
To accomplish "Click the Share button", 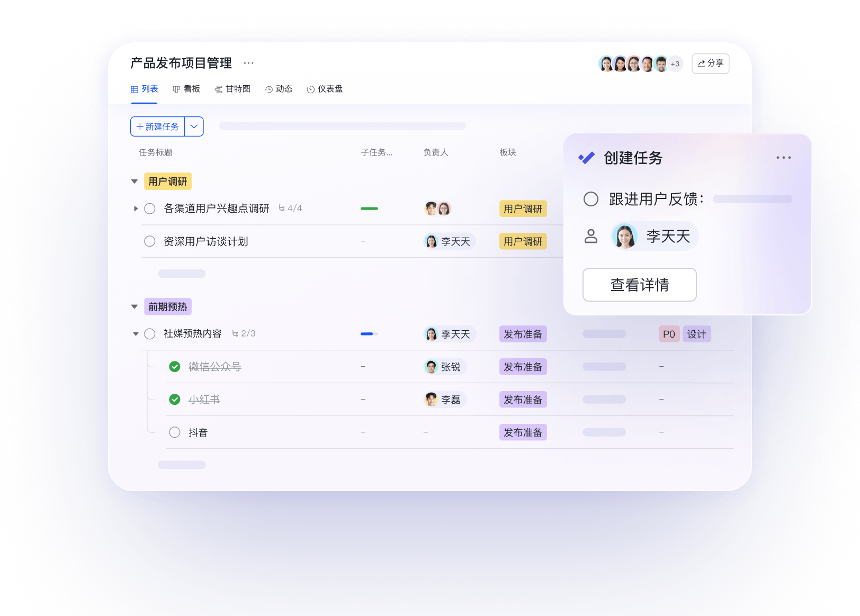I will pos(710,64).
